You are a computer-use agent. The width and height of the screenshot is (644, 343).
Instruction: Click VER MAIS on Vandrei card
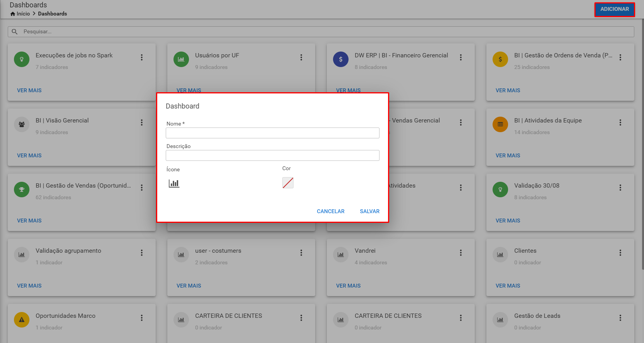tap(349, 286)
